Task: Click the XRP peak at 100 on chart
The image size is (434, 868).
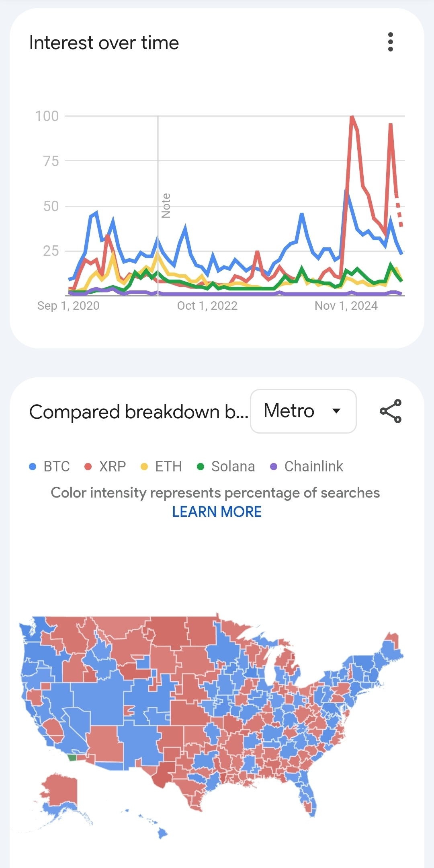Action: (352, 117)
